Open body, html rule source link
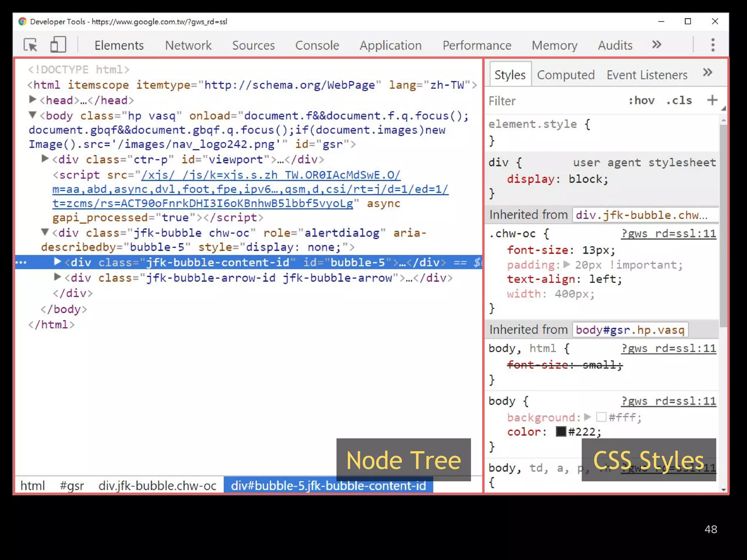Viewport: 747px width, 560px height. (x=669, y=348)
